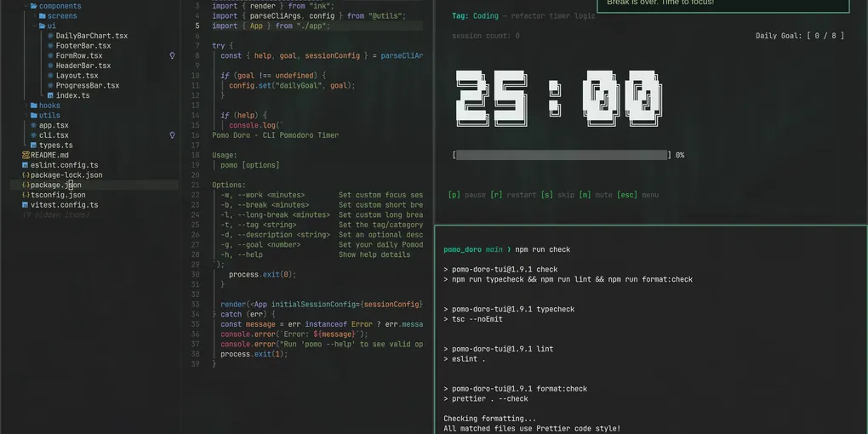Screen dimensions: 868x434
Task: Show the 9 hidden items row
Action: [x=56, y=214]
